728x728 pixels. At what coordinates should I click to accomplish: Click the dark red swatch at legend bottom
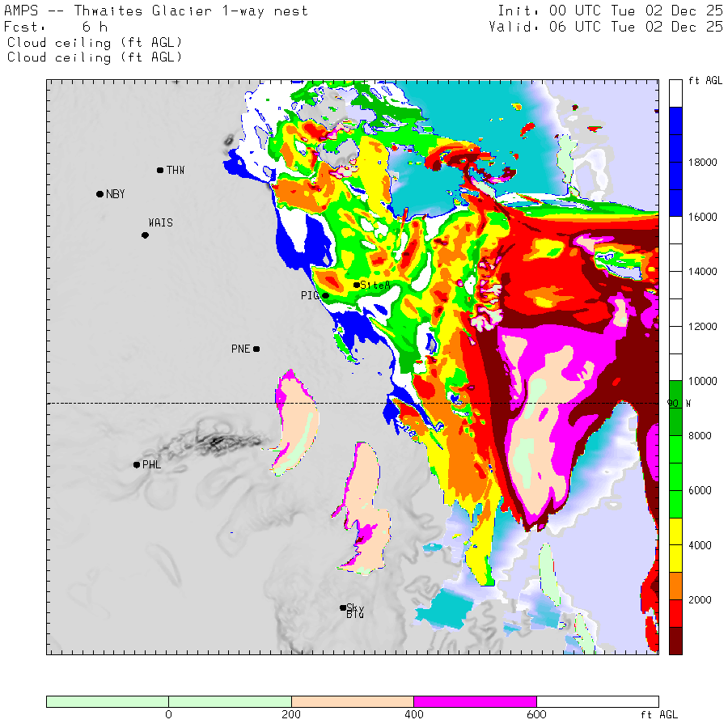pos(675,640)
